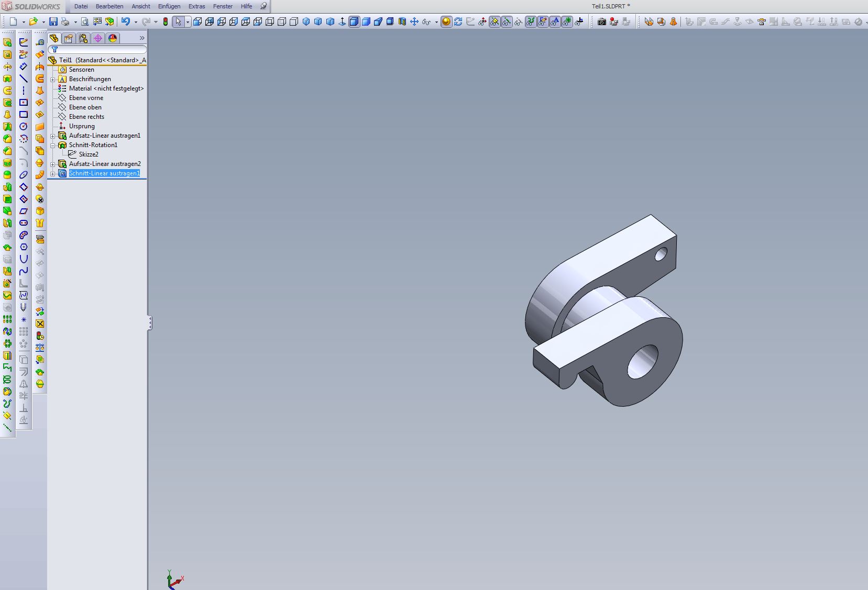Start a 3D sketch with the 3D icon
868x590 pixels.
point(24,54)
